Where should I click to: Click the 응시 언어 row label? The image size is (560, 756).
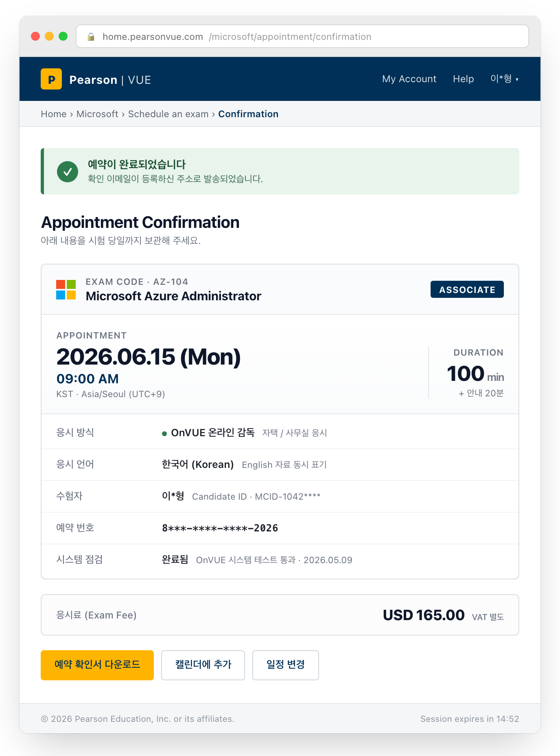click(x=75, y=464)
